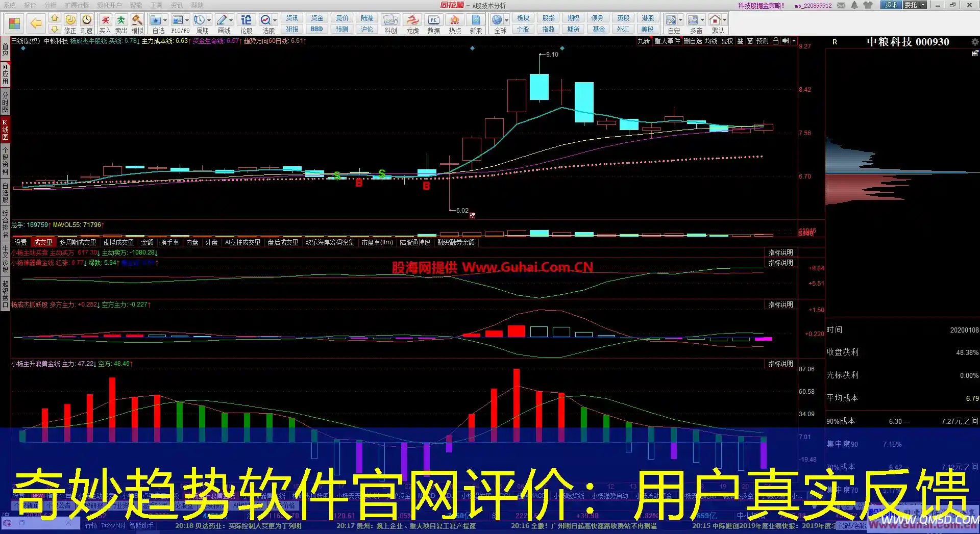Viewport: 980px width, 534px height.
Task: Toggle 重大事件 major events display
Action: click(667, 41)
